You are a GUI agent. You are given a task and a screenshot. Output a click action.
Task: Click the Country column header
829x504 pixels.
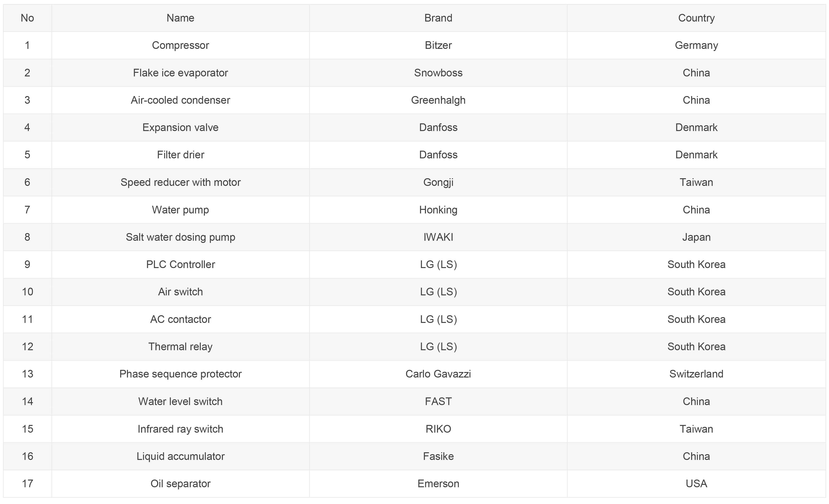click(x=696, y=18)
